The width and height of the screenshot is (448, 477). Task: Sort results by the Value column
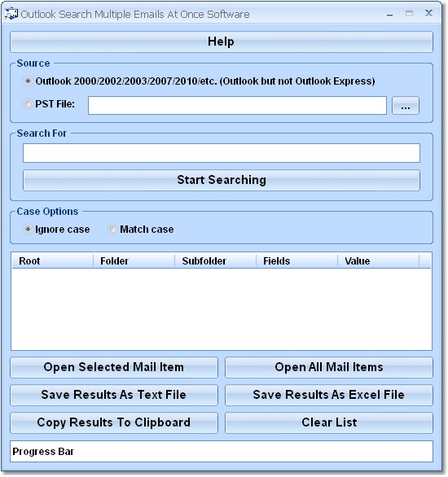coord(379,260)
